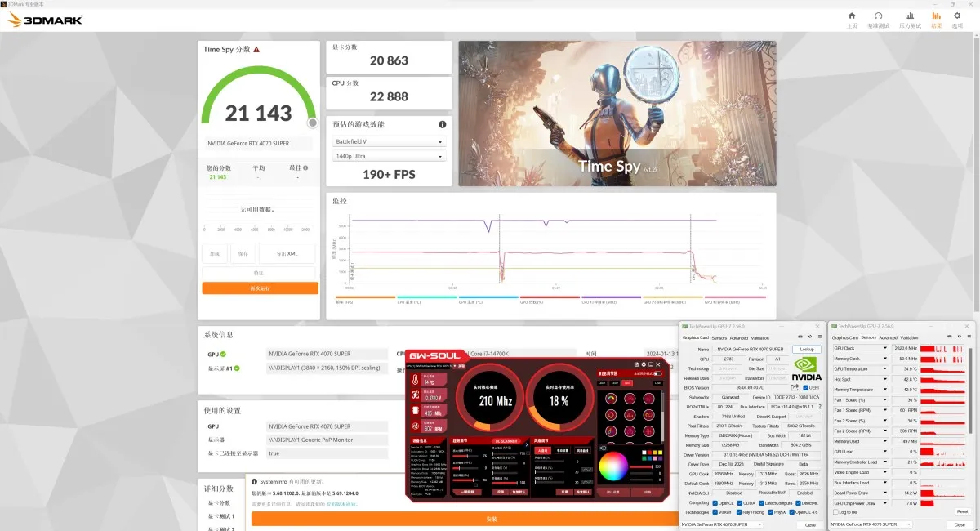Image resolution: width=980 pixels, height=531 pixels.
Task: Click the core voltage lightning icon in GW-SOUL
Action: pos(415,395)
